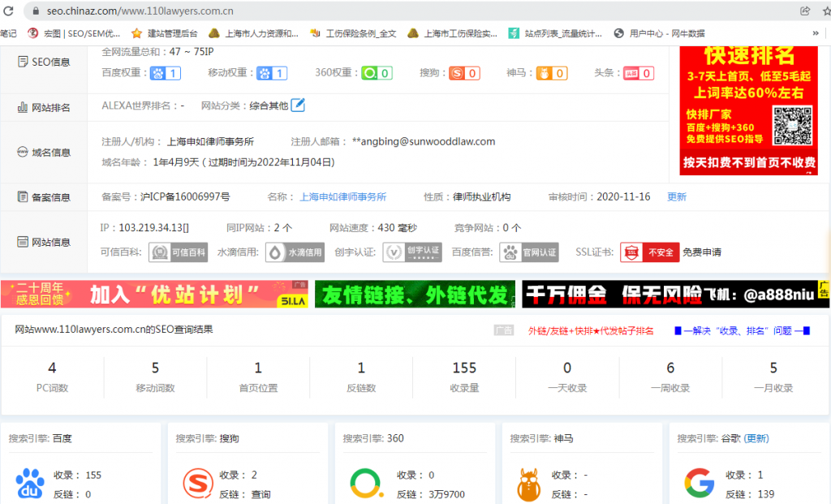This screenshot has height=504, width=831.
Task: Click 更新 beside 搜索引擎: 谷歌
Action: (756, 438)
